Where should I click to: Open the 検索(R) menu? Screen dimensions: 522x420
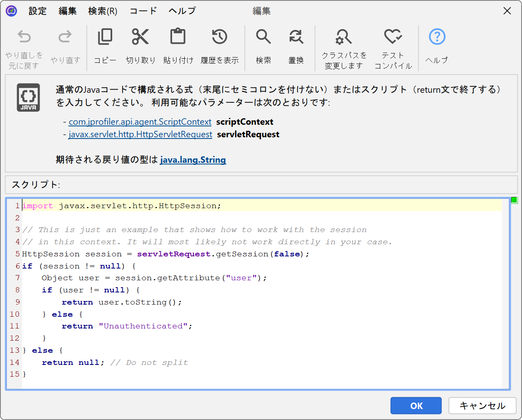(x=103, y=11)
